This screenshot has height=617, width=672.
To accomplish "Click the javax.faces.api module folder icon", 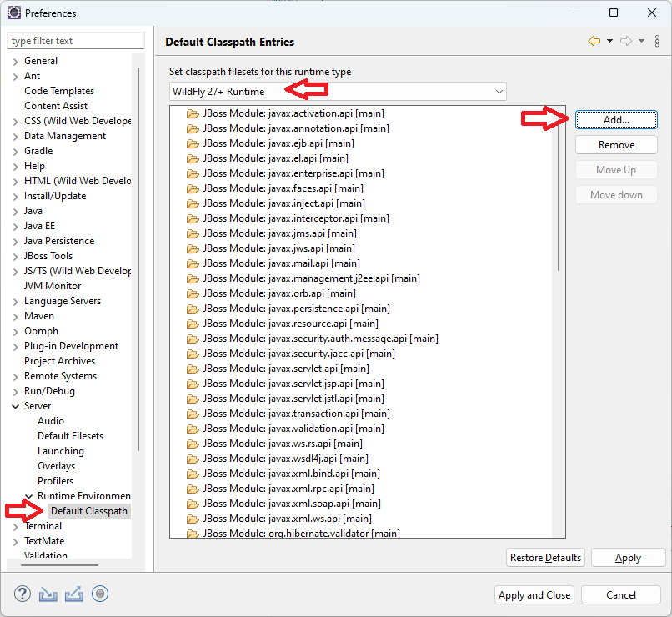I will pos(193,188).
